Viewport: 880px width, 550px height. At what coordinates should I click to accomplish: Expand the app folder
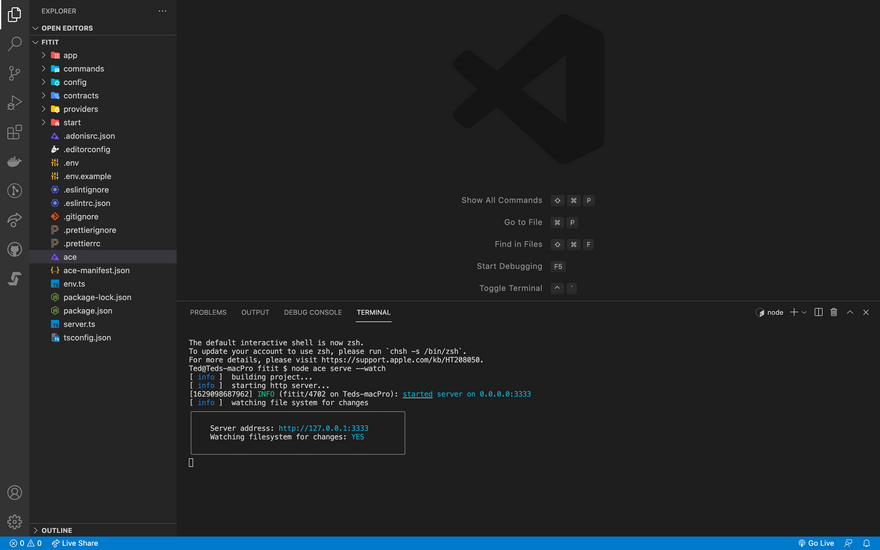(70, 55)
